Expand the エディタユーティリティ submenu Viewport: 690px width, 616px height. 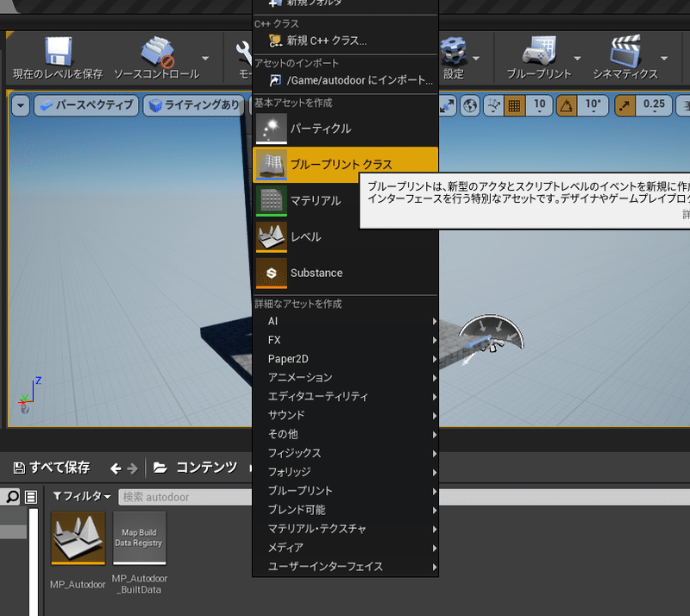(x=346, y=397)
